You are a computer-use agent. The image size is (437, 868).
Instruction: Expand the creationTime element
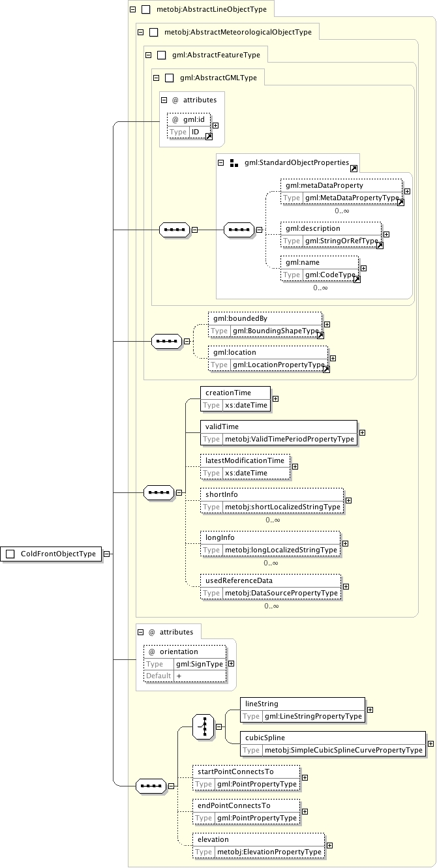coord(275,398)
